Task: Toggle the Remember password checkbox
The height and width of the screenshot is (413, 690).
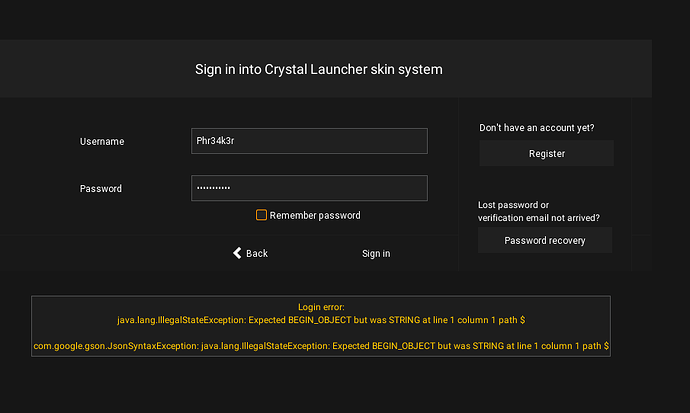Action: pyautogui.click(x=262, y=215)
